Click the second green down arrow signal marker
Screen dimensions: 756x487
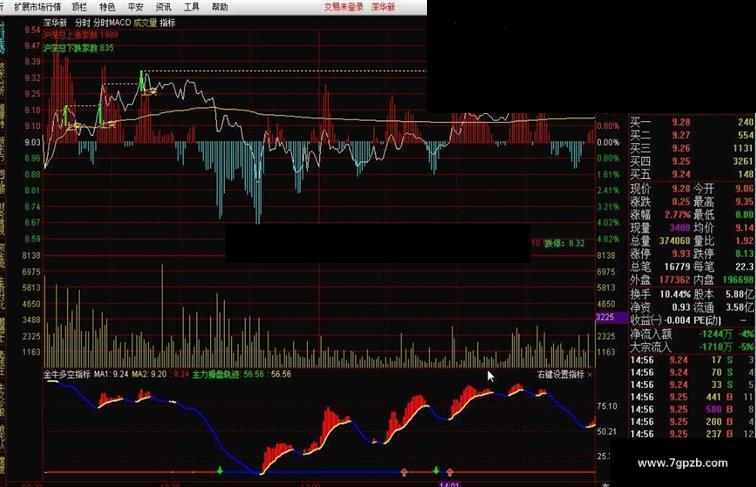click(436, 470)
